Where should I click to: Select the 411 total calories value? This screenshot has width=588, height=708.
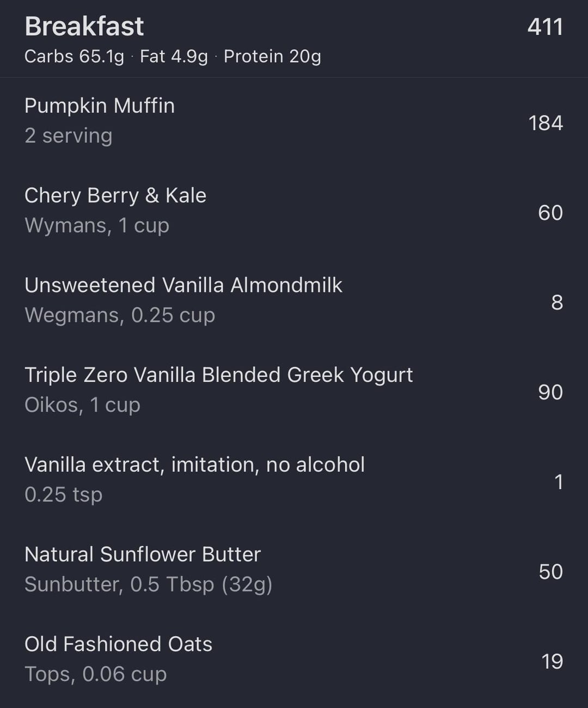click(x=544, y=27)
